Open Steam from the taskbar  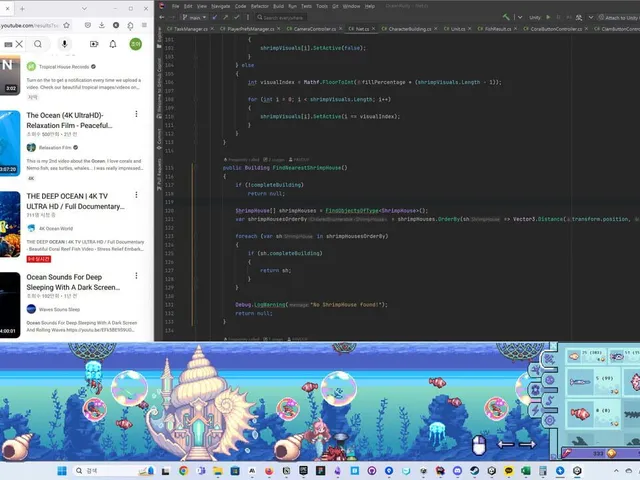pyautogui.click(x=474, y=471)
